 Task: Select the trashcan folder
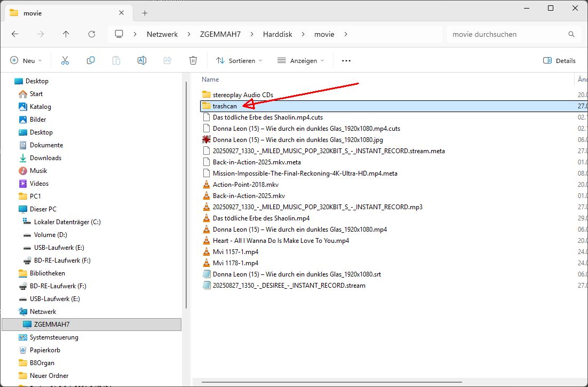(225, 106)
